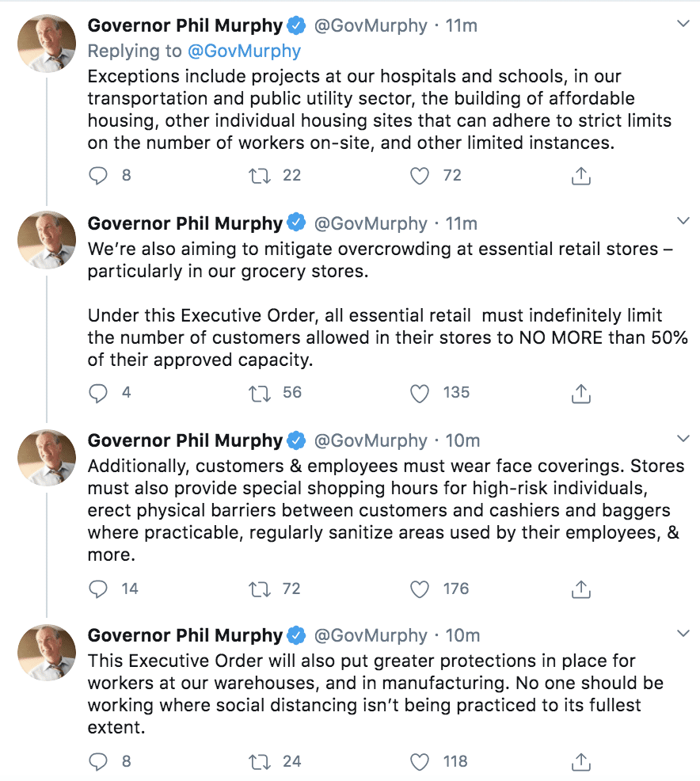Open the @GovMurphy link after Replying to
This screenshot has height=781, width=700.
point(244,51)
